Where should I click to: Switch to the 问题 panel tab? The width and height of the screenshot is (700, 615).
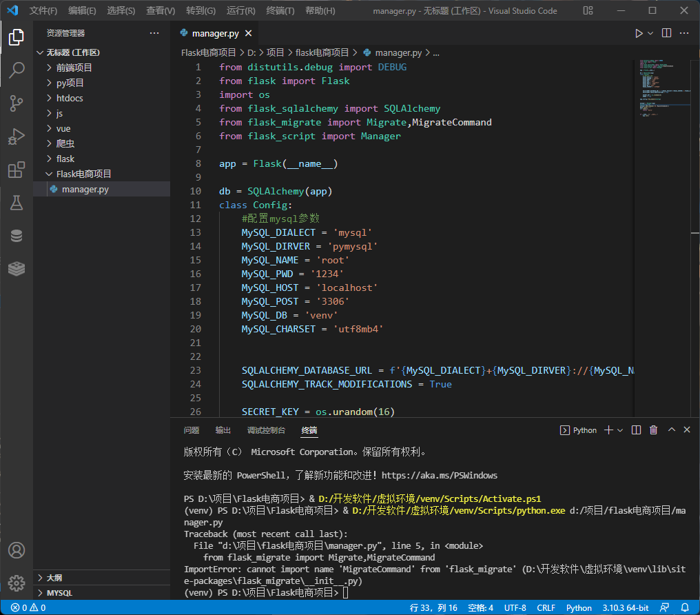pyautogui.click(x=192, y=430)
